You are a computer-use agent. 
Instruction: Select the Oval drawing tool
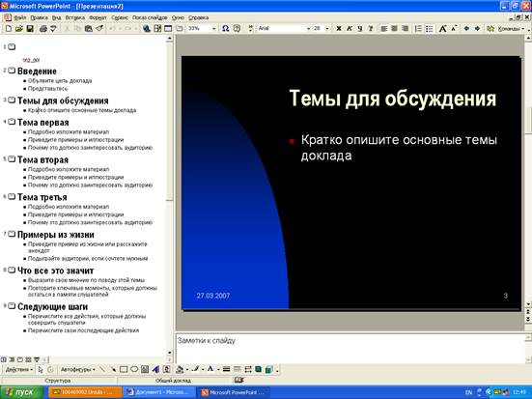pyautogui.click(x=134, y=369)
